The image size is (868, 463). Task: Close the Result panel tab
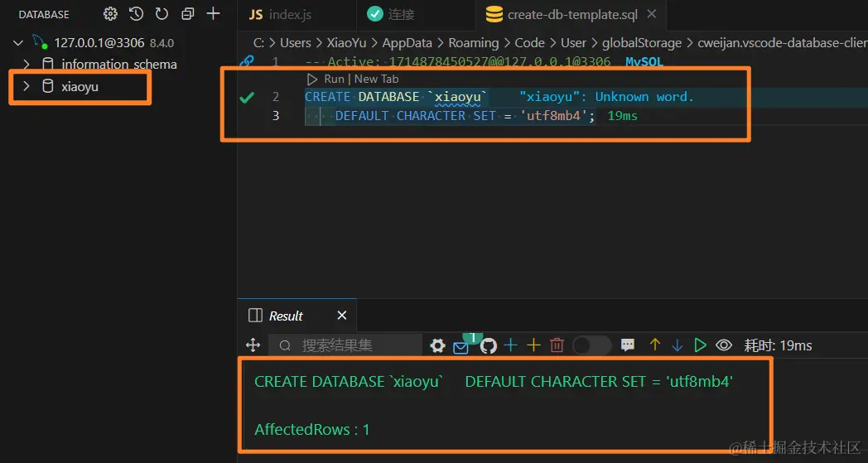coord(342,315)
